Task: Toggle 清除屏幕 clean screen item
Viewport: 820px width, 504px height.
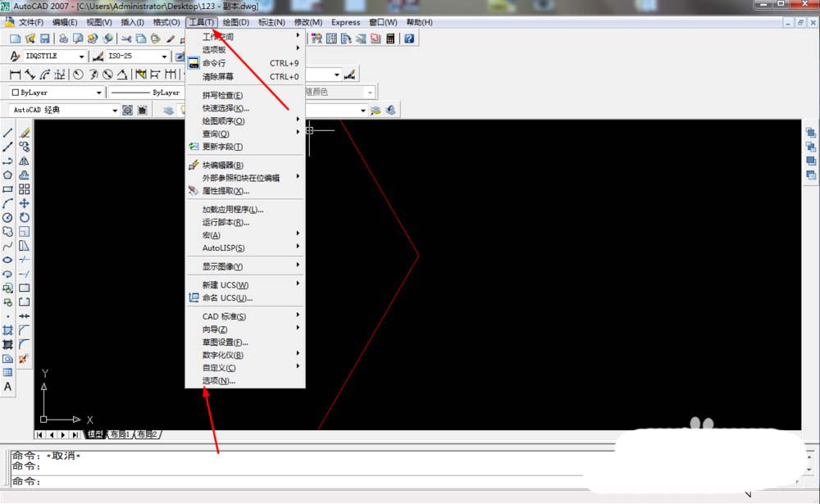Action: (x=245, y=77)
